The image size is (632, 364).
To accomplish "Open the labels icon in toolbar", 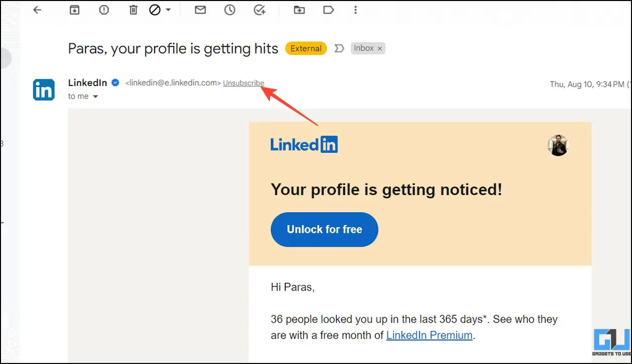I will coord(329,10).
